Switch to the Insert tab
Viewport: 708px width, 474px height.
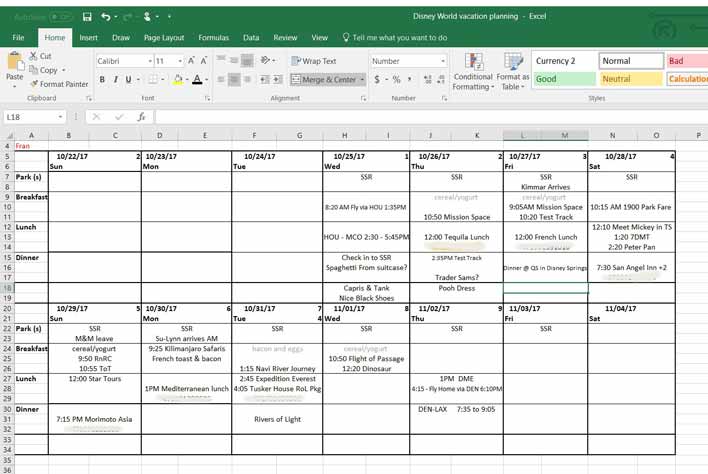(x=88, y=37)
